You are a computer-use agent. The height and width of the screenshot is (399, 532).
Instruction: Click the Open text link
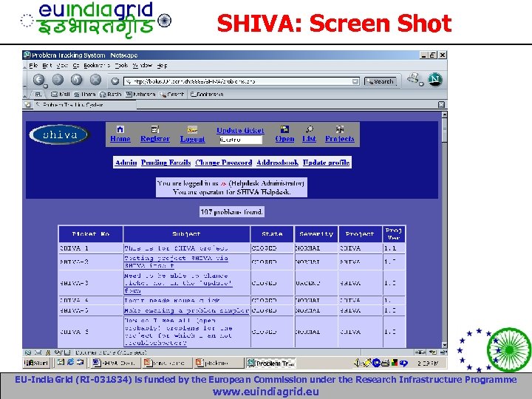[284, 139]
